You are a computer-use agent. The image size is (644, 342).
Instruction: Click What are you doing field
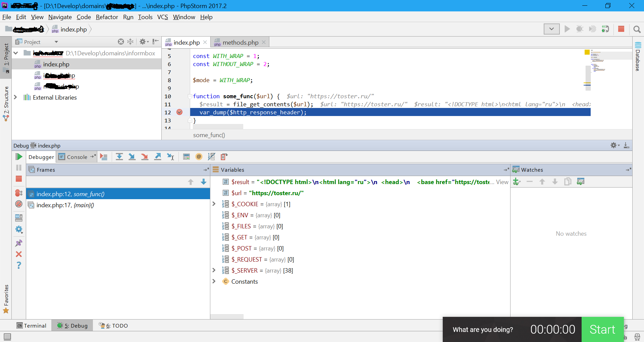[483, 330]
